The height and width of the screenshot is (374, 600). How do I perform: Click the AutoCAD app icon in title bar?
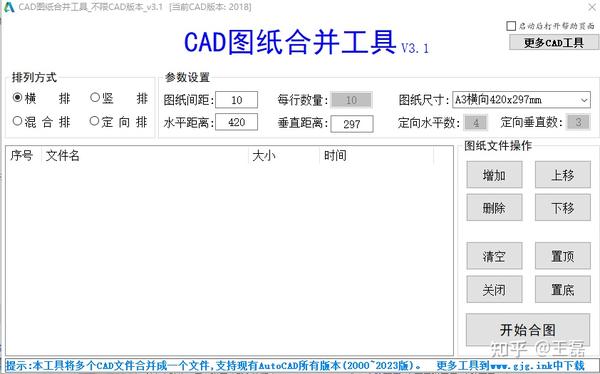point(8,7)
